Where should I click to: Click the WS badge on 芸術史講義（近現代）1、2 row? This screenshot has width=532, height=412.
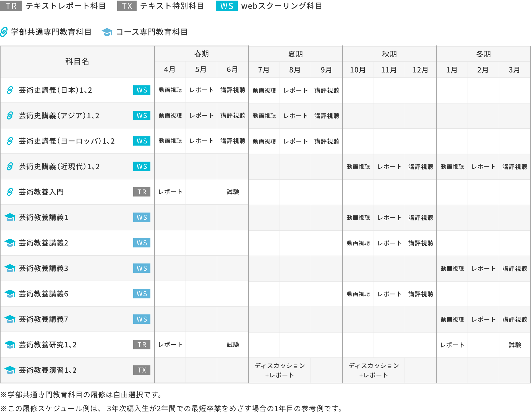click(142, 167)
